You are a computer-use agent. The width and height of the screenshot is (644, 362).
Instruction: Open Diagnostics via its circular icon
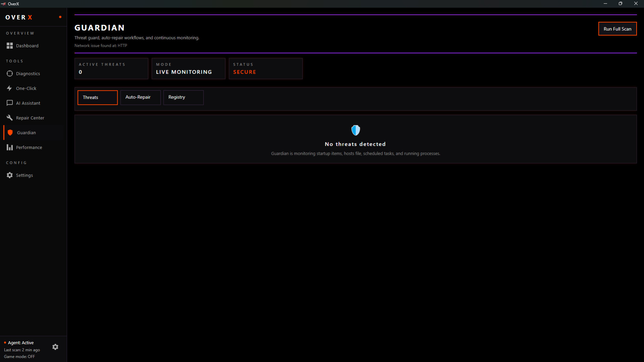click(10, 73)
